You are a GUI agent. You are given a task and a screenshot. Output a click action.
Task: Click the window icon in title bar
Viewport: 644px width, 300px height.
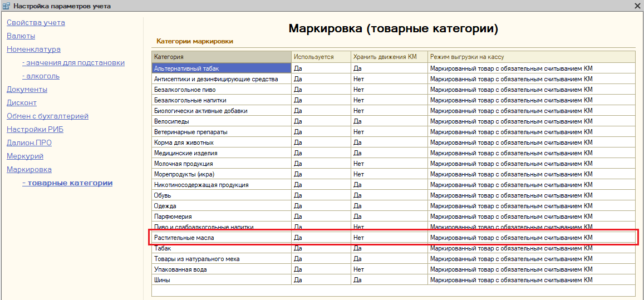click(6, 6)
